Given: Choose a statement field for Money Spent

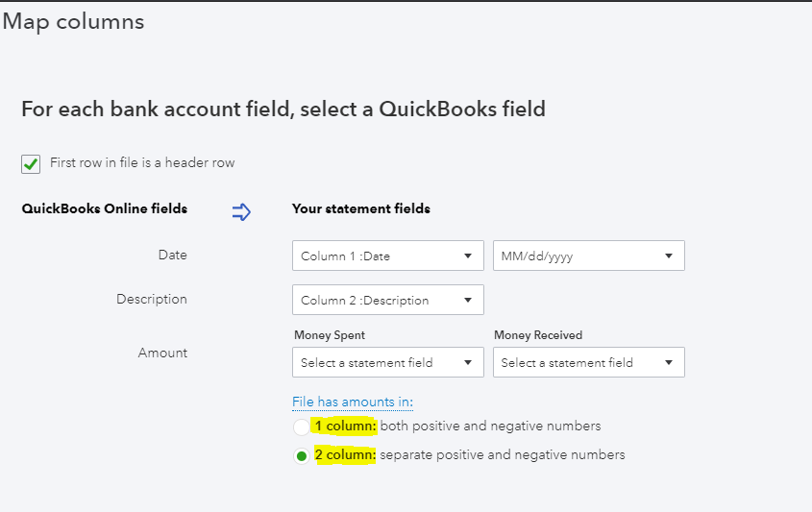Looking at the screenshot, I should [387, 363].
